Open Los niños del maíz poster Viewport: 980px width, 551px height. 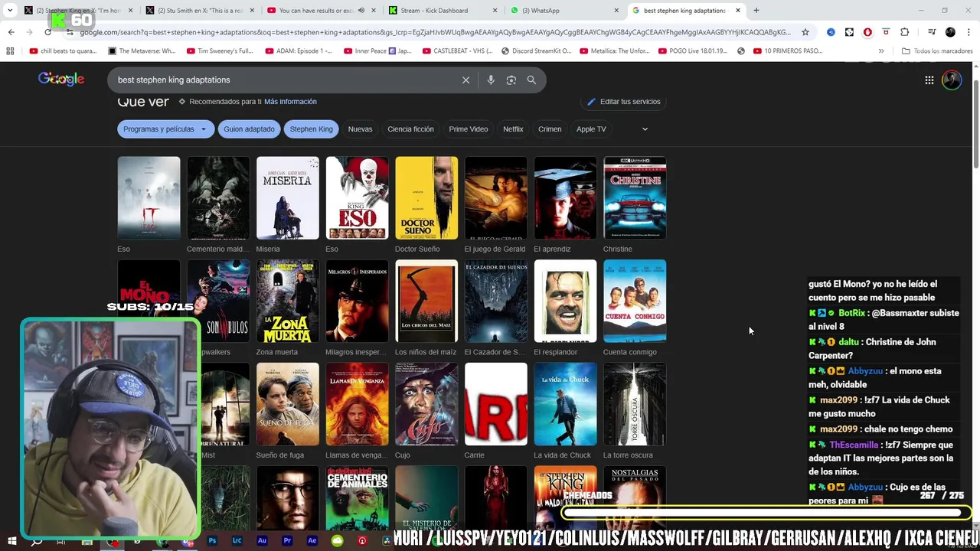pos(426,302)
